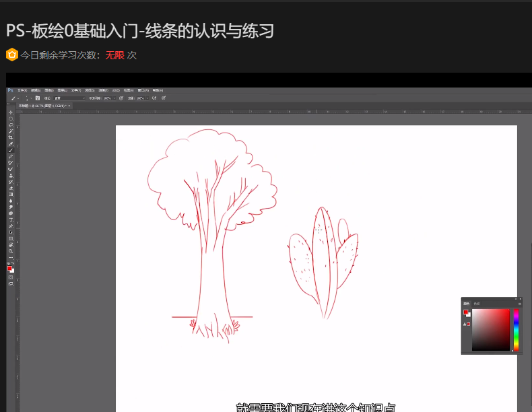Select the Zoom tool
The height and width of the screenshot is (412, 532).
11,251
